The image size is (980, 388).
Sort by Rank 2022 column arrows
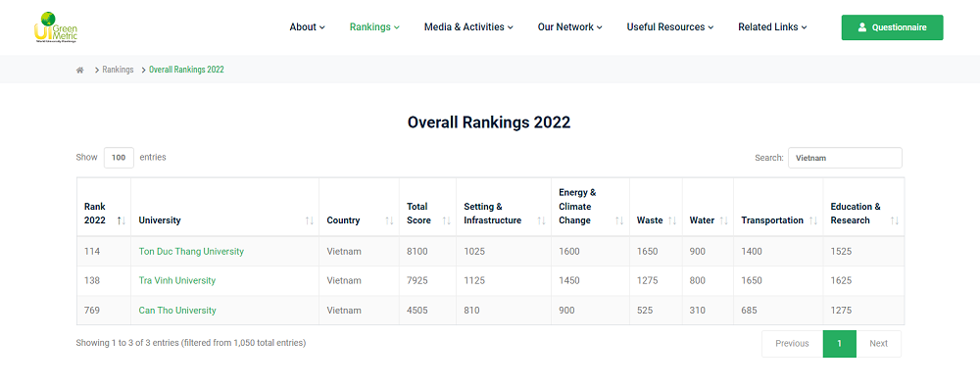click(122, 220)
